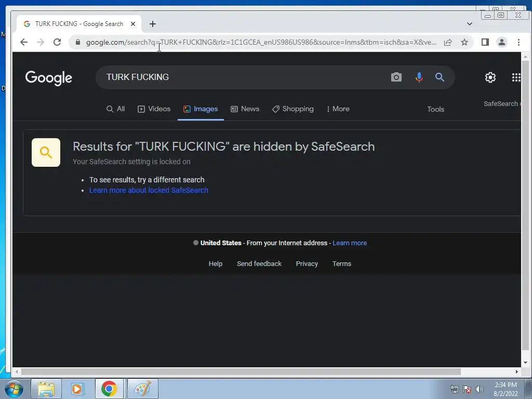Screen dimensions: 532x399
Task: Reload the Google search page
Action: tap(57, 42)
